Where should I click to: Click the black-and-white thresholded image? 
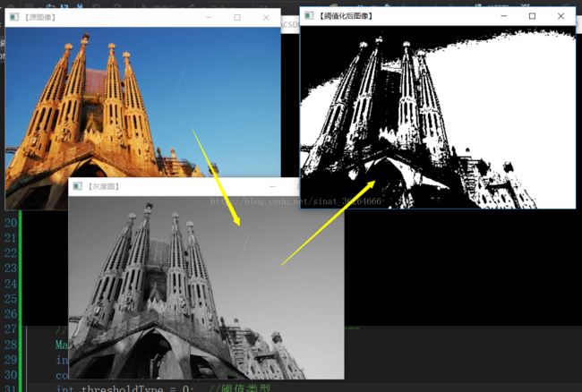point(438,117)
